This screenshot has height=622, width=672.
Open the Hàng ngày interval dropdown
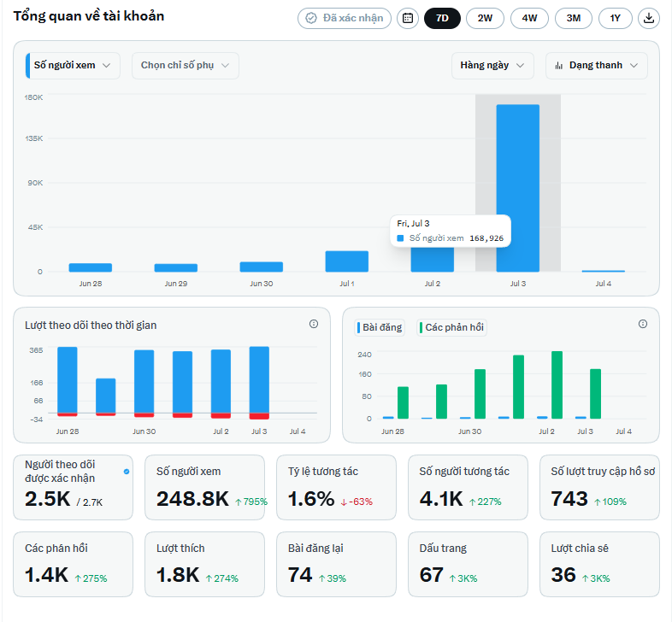(492, 66)
